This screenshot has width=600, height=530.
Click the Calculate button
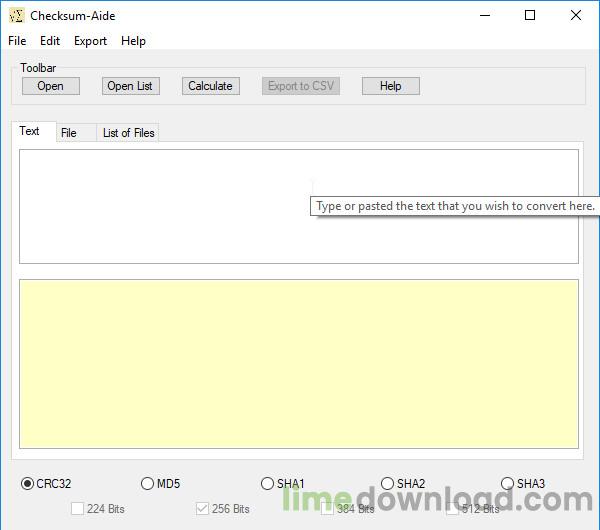pos(210,86)
